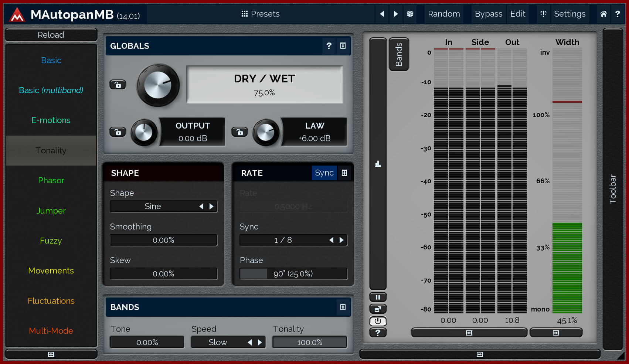This screenshot has height=364, width=629.
Task: Select next Sync value right arrow
Action: [341, 240]
